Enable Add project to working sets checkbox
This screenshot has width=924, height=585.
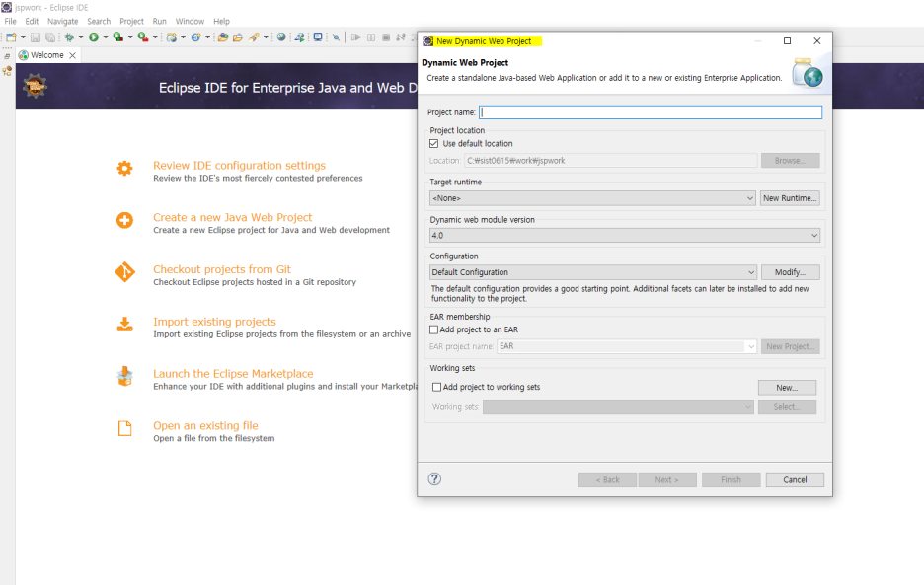(x=436, y=387)
